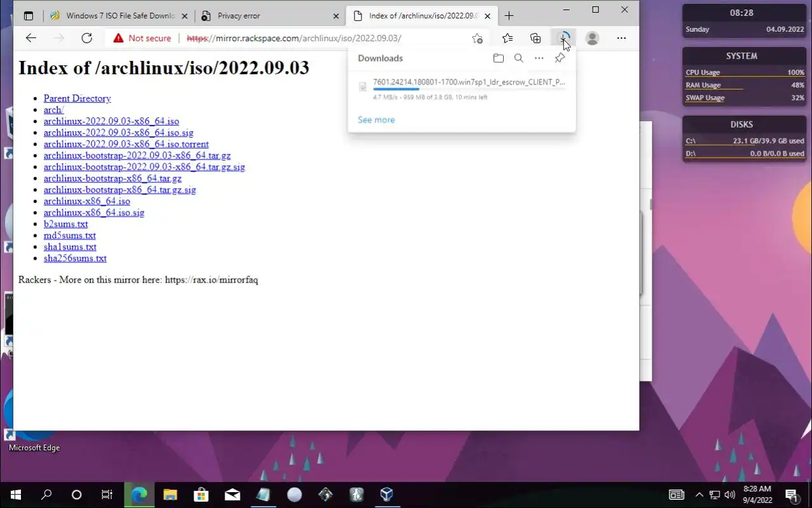This screenshot has width=812, height=508.
Task: Click the 08:28 clock widget
Action: tap(742, 13)
